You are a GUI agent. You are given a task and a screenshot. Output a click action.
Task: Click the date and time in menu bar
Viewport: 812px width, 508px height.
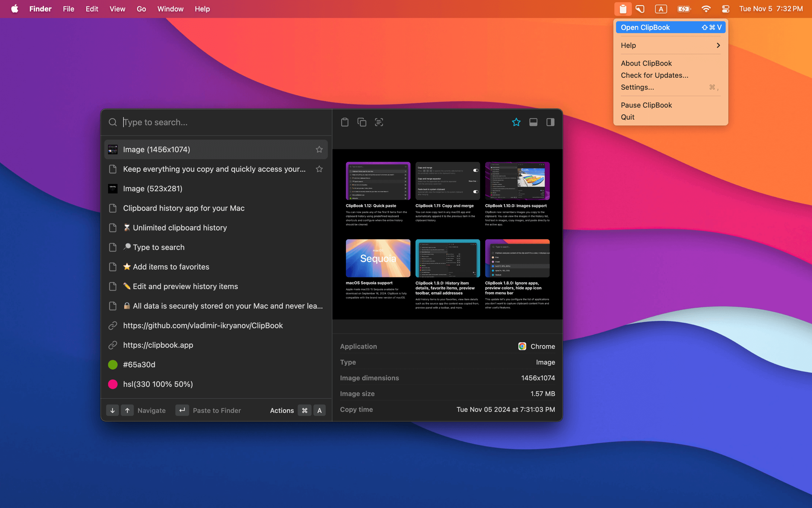[771, 9]
